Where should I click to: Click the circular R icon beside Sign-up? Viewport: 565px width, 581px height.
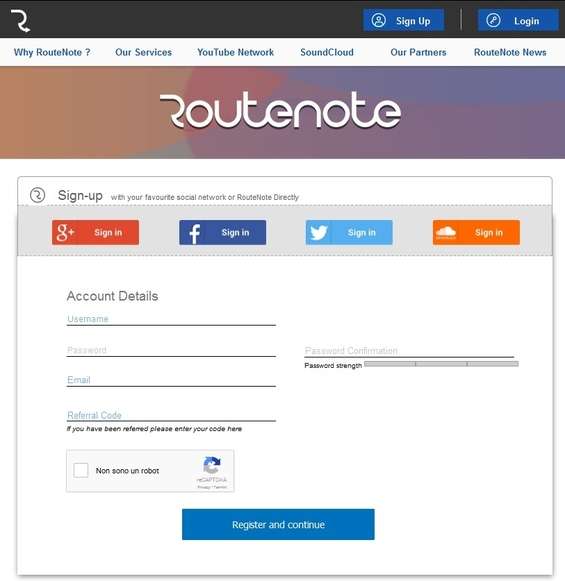(x=37, y=195)
